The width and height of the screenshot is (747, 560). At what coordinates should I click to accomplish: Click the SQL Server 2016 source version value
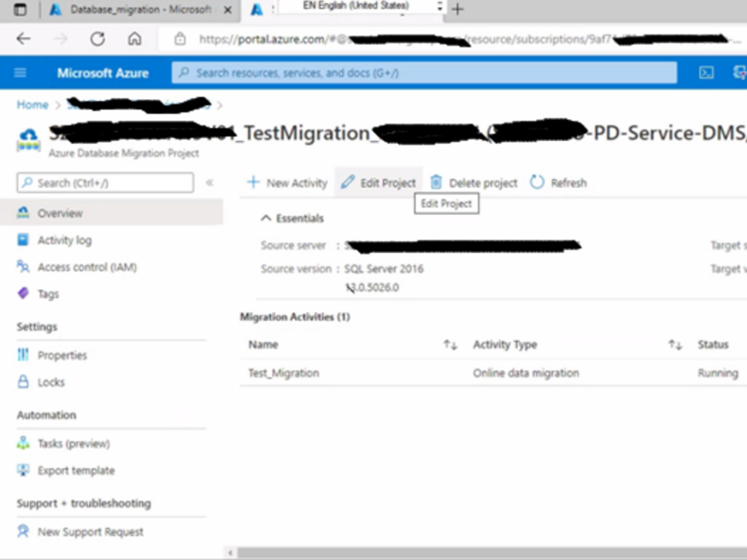pyautogui.click(x=384, y=269)
